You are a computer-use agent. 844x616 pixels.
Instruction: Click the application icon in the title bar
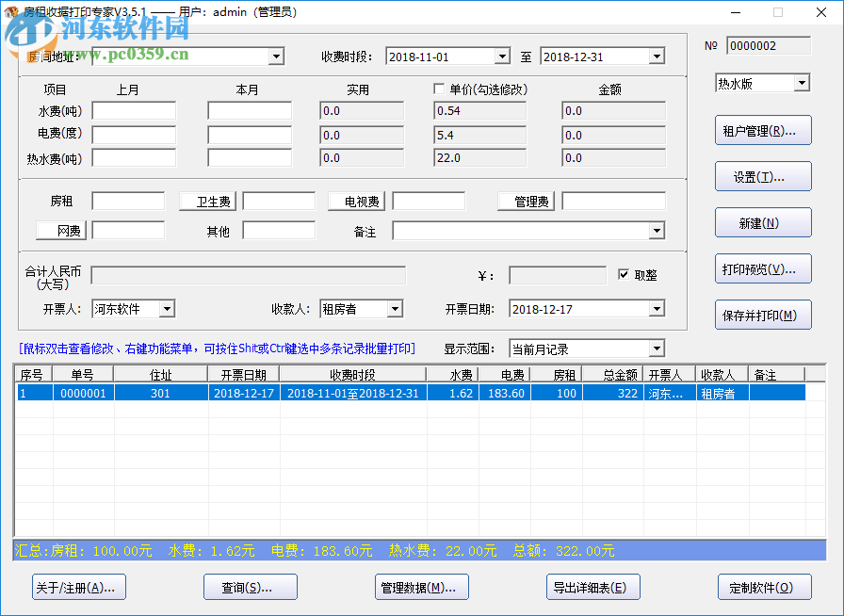pos(11,12)
